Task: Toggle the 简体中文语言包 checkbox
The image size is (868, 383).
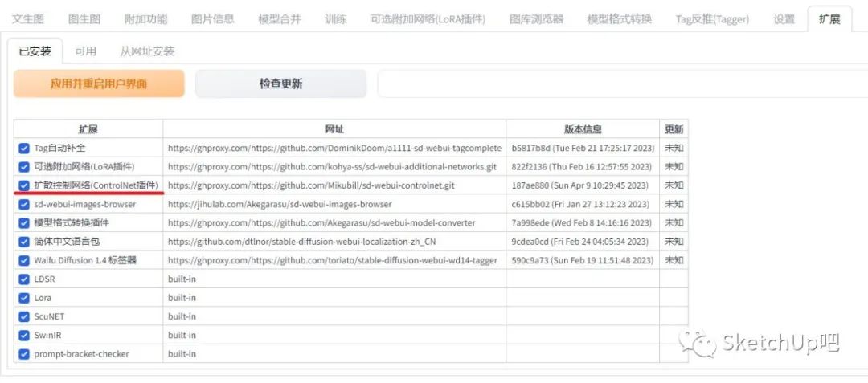Action: 24,242
